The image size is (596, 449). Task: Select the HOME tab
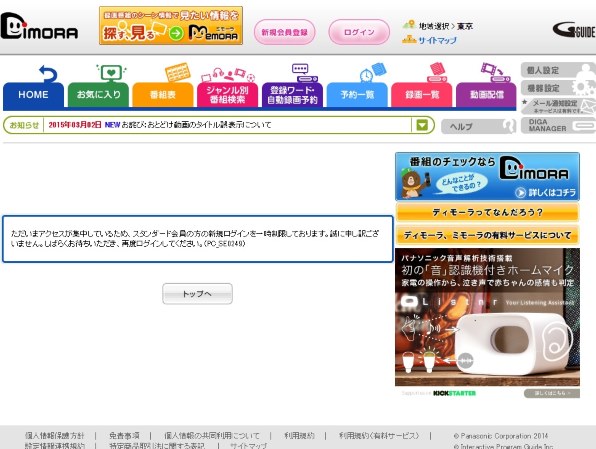(33, 95)
